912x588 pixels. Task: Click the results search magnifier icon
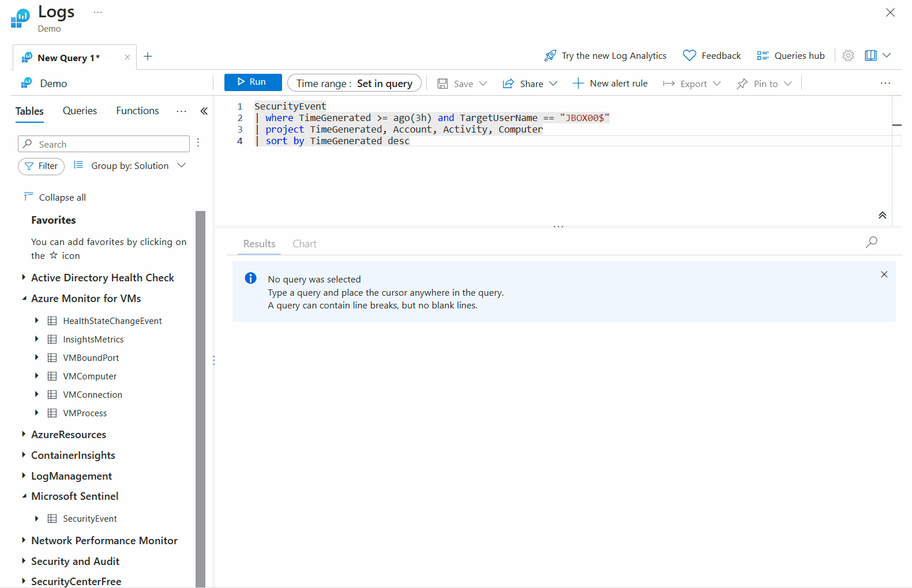tap(872, 242)
